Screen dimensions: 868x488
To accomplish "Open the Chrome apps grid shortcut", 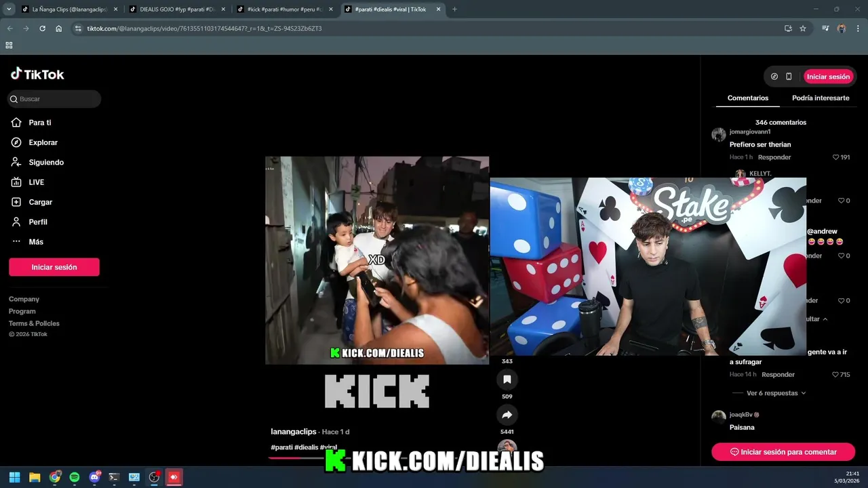I will coord(9,45).
